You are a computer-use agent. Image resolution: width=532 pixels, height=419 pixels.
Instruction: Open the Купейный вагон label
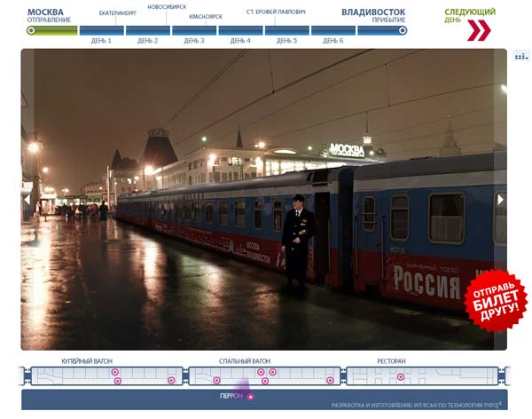87,361
